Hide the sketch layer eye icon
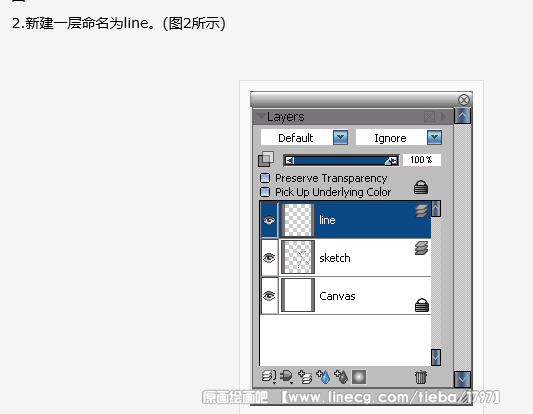The image size is (533, 414). 269,258
